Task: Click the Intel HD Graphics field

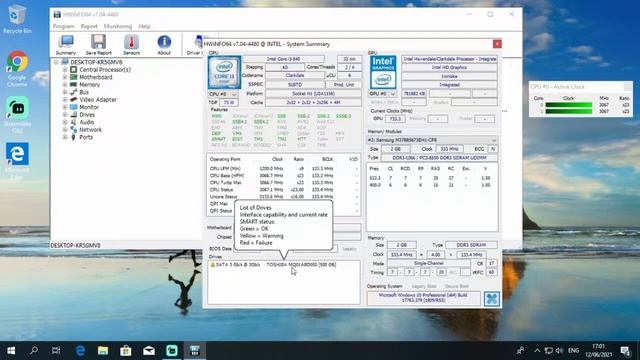Action: click(x=449, y=67)
